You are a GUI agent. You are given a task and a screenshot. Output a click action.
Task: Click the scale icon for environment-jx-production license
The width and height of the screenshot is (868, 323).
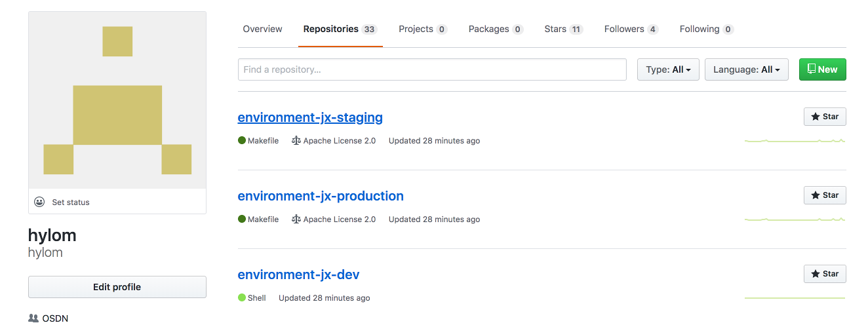(x=296, y=219)
